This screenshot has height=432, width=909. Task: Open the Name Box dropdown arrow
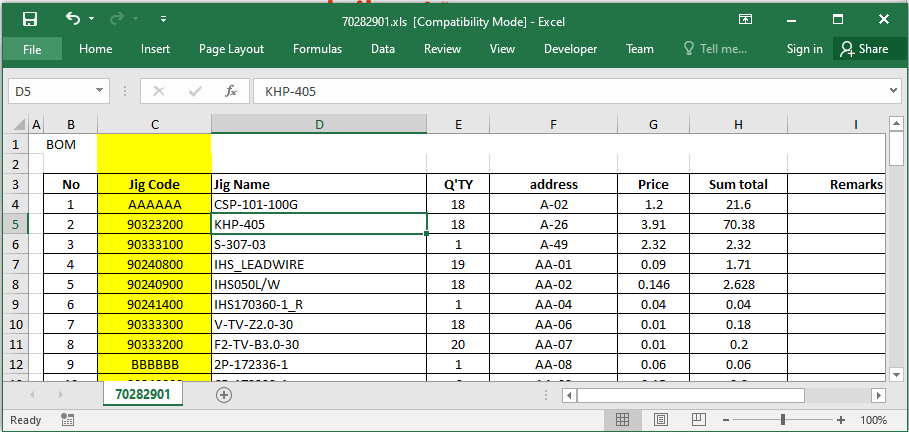[x=99, y=91]
